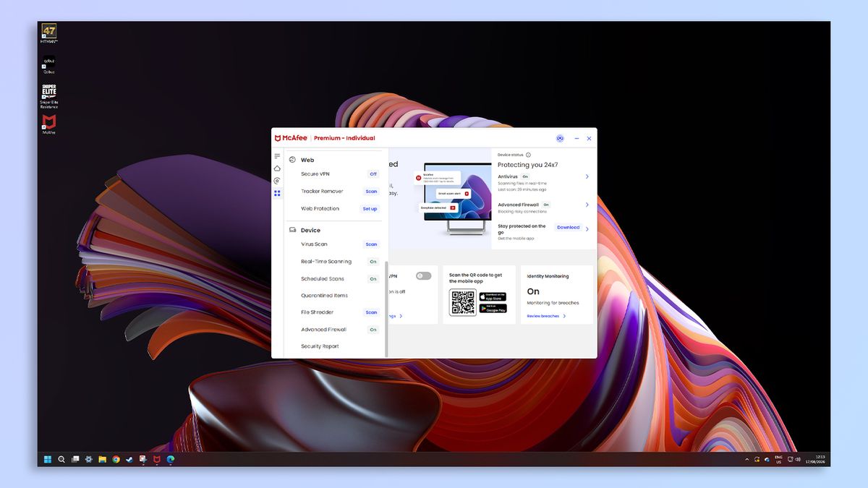Open the Windows Start menu
Image resolution: width=868 pixels, height=488 pixels.
click(48, 459)
